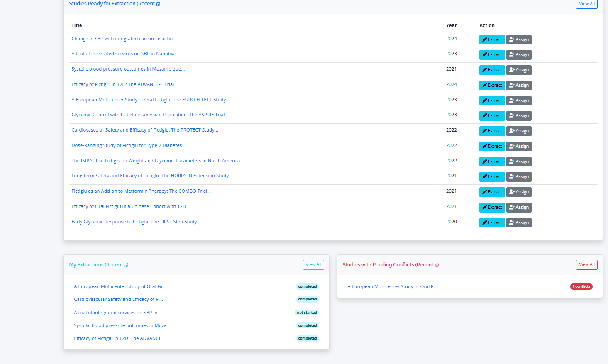This screenshot has width=608, height=364.
Task: Open the Chinese Cohort with T2D study
Action: (x=130, y=206)
